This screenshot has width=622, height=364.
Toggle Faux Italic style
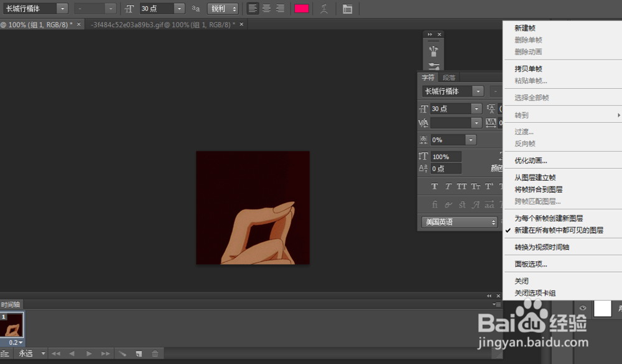(448, 186)
